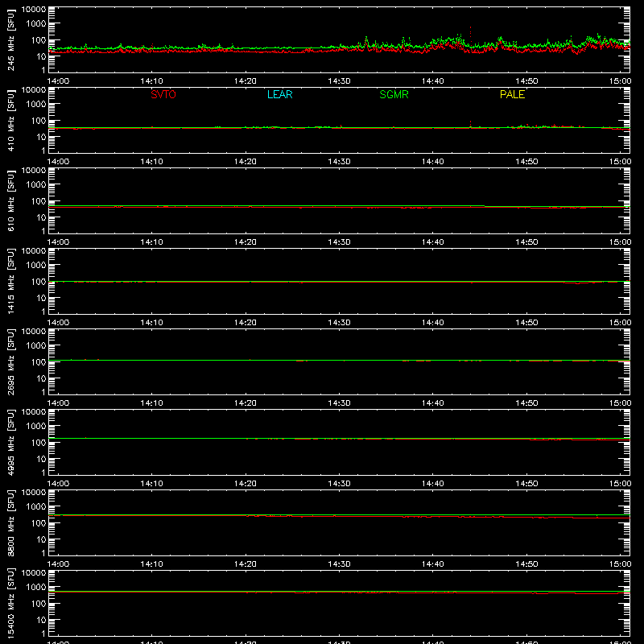Screen dimensions: 644x644
Task: Click the 14:40 tick label under the 410 MHz plot
Action: [433, 162]
